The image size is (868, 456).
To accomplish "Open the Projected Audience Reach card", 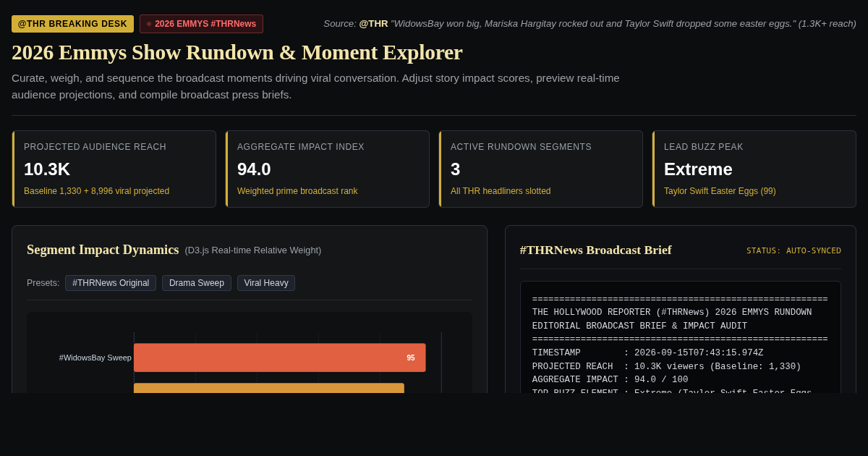I will point(114,169).
